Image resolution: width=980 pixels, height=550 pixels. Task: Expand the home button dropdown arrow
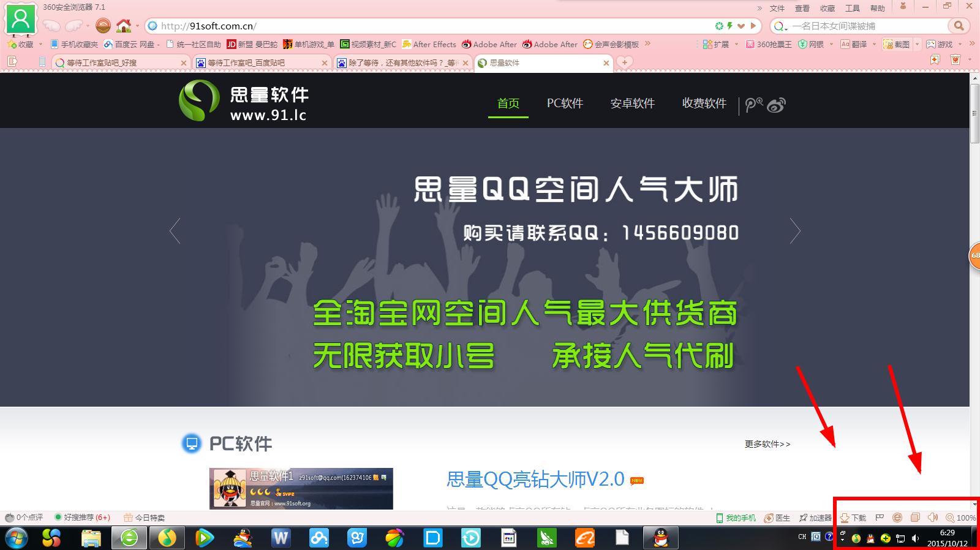[137, 26]
